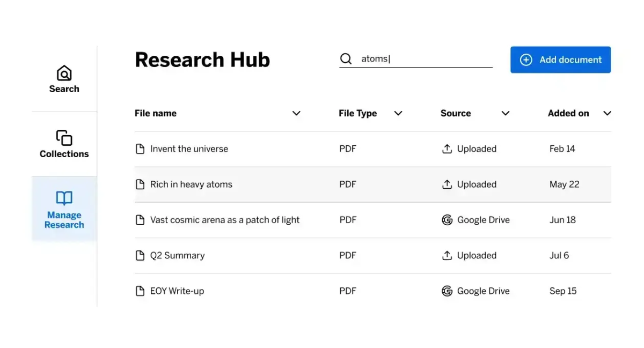Switch to the Search section
The image size is (644, 348).
pos(64,80)
